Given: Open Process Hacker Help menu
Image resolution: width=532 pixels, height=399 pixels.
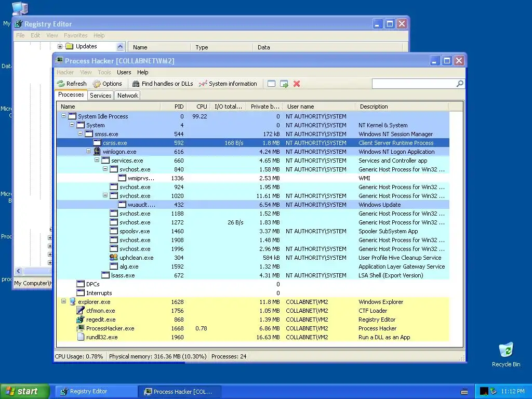Looking at the screenshot, I should pos(142,72).
